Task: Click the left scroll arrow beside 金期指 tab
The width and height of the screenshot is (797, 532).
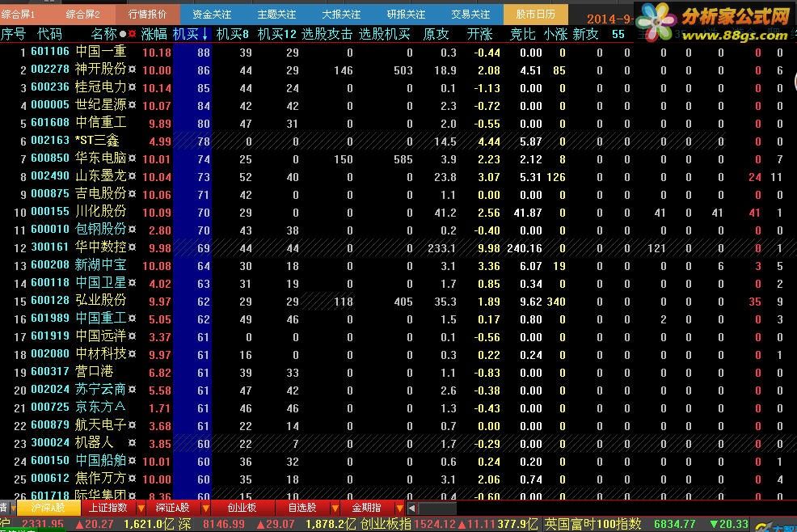Action: [411, 508]
